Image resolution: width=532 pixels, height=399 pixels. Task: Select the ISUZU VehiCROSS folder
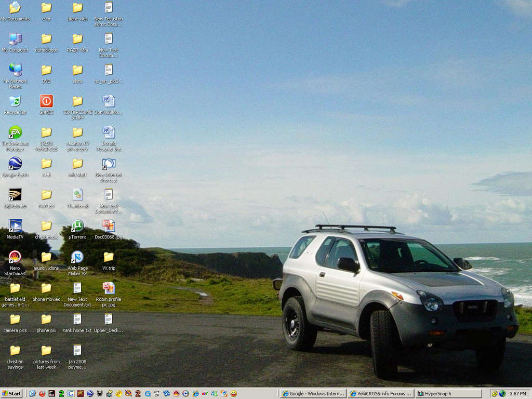click(46, 138)
